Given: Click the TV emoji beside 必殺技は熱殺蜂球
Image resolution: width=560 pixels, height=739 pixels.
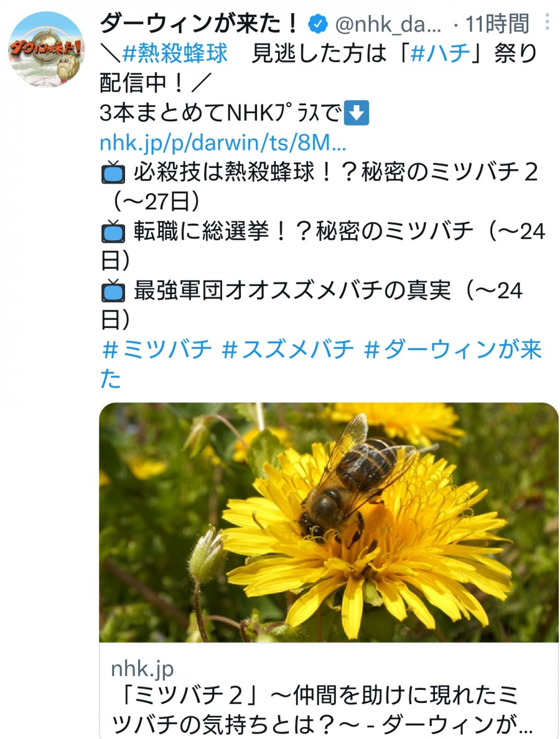Looking at the screenshot, I should click(x=113, y=172).
